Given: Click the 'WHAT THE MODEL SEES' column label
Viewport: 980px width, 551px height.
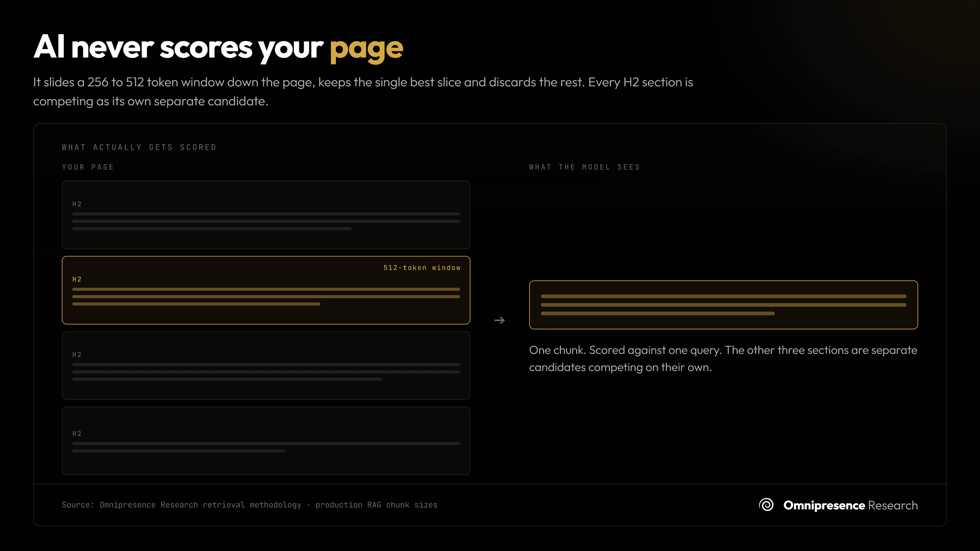Looking at the screenshot, I should pyautogui.click(x=585, y=167).
